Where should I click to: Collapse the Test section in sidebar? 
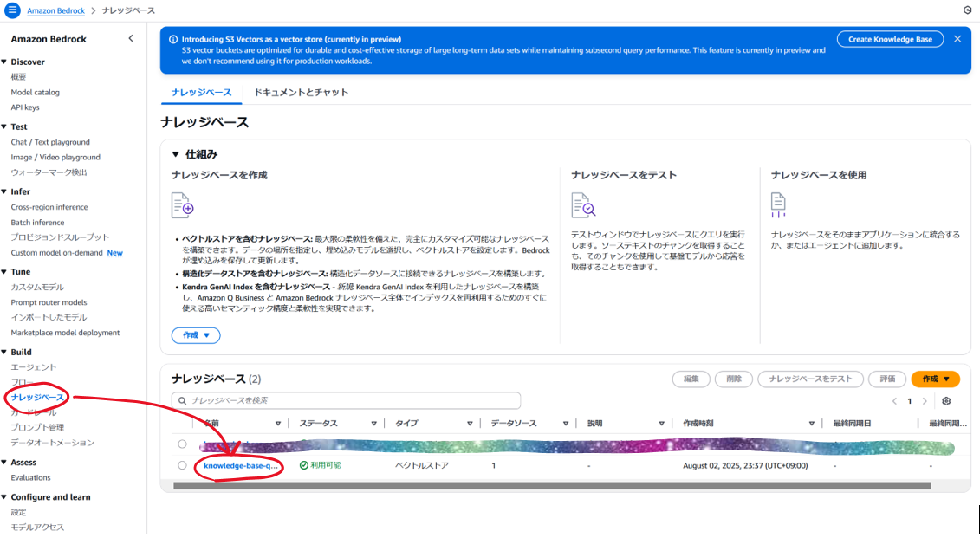(x=4, y=126)
